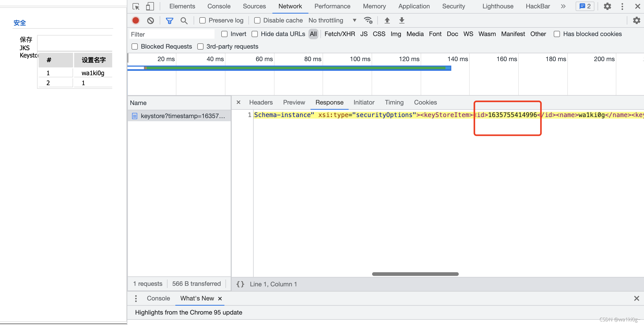Close the What's New tab
The image size is (644, 325).
220,299
